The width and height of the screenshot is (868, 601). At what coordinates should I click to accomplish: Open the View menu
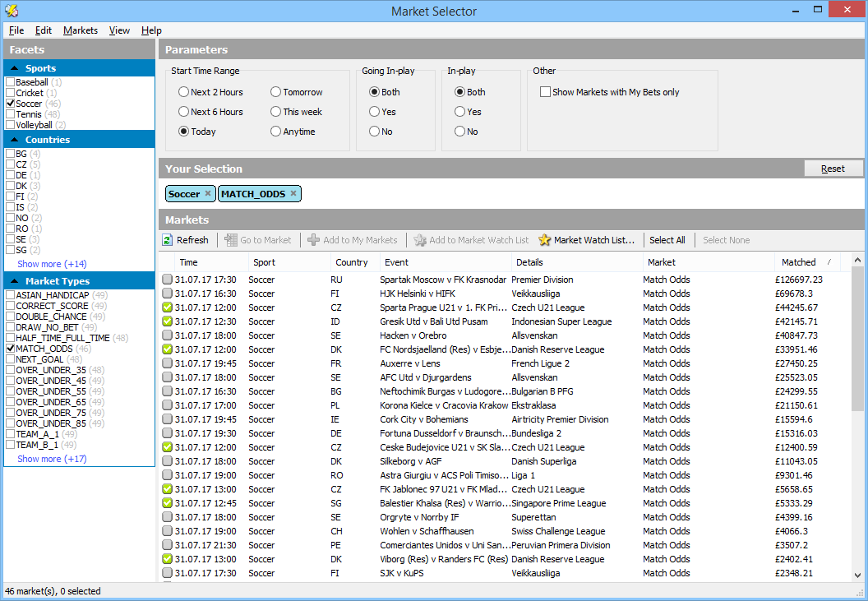point(119,30)
